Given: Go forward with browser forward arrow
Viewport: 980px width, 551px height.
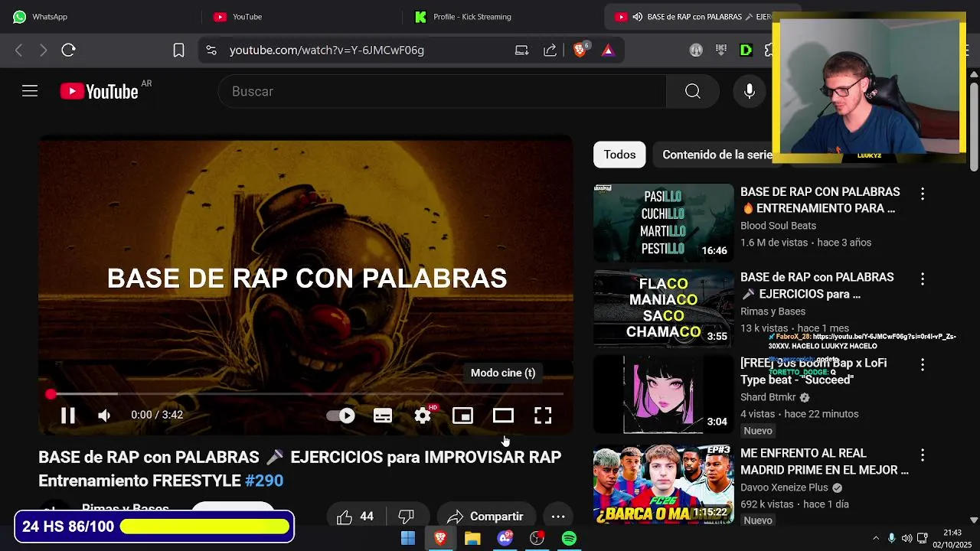Looking at the screenshot, I should point(44,50).
